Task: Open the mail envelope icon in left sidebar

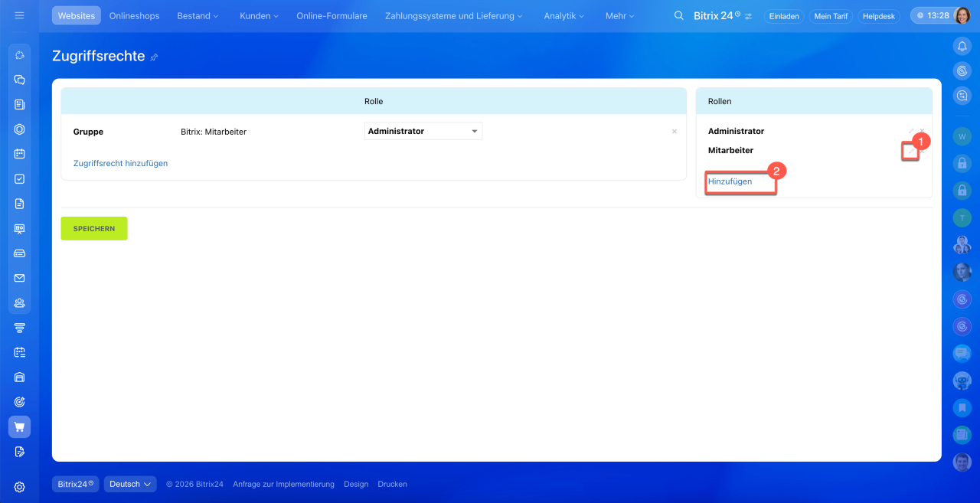Action: click(x=19, y=278)
